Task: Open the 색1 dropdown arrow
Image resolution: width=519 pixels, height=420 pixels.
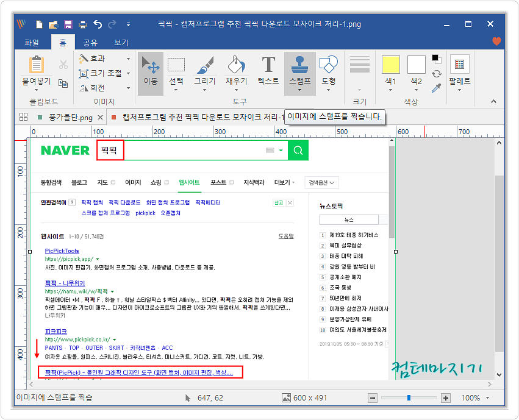Action: tap(390, 90)
